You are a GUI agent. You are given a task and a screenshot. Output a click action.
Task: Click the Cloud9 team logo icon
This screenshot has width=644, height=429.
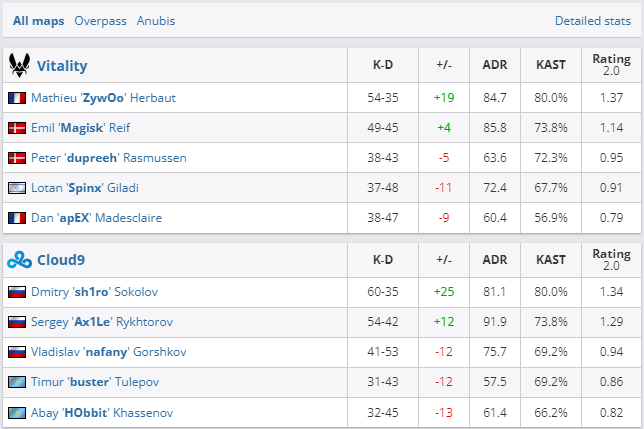tap(18, 260)
